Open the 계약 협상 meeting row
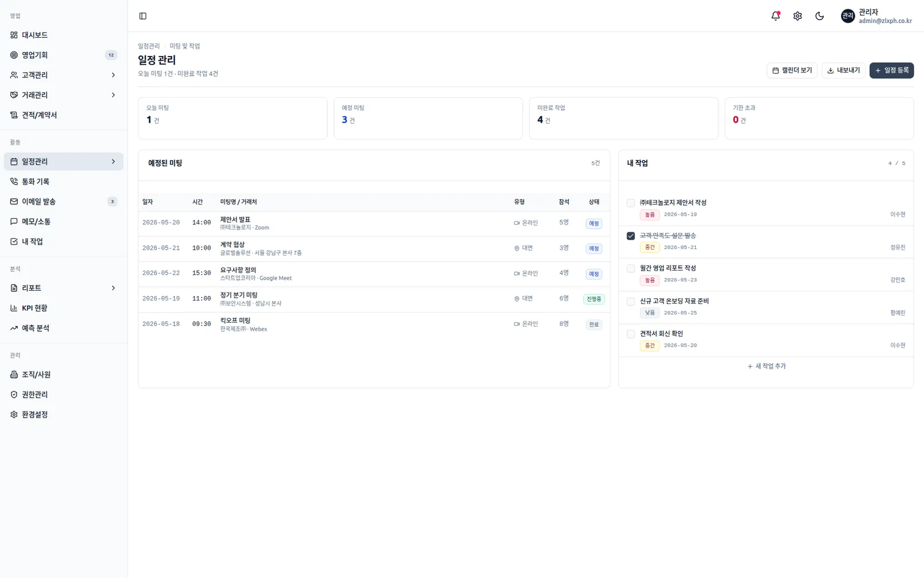The width and height of the screenshot is (924, 578). (374, 249)
